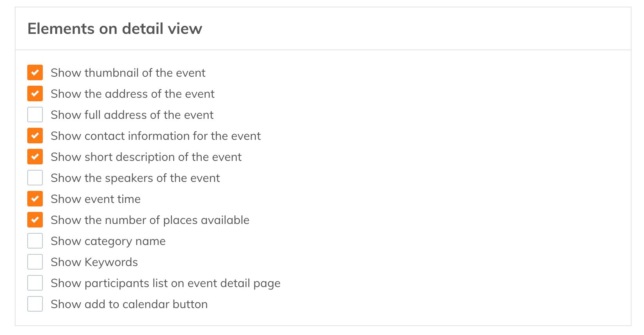The height and width of the screenshot is (335, 644).
Task: Check 'Show Keywords'
Action: pyautogui.click(x=35, y=262)
